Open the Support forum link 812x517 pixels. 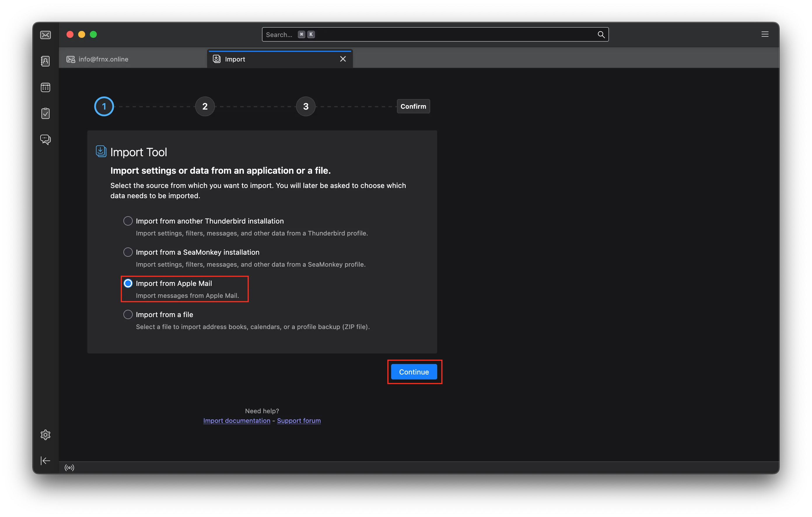(299, 420)
